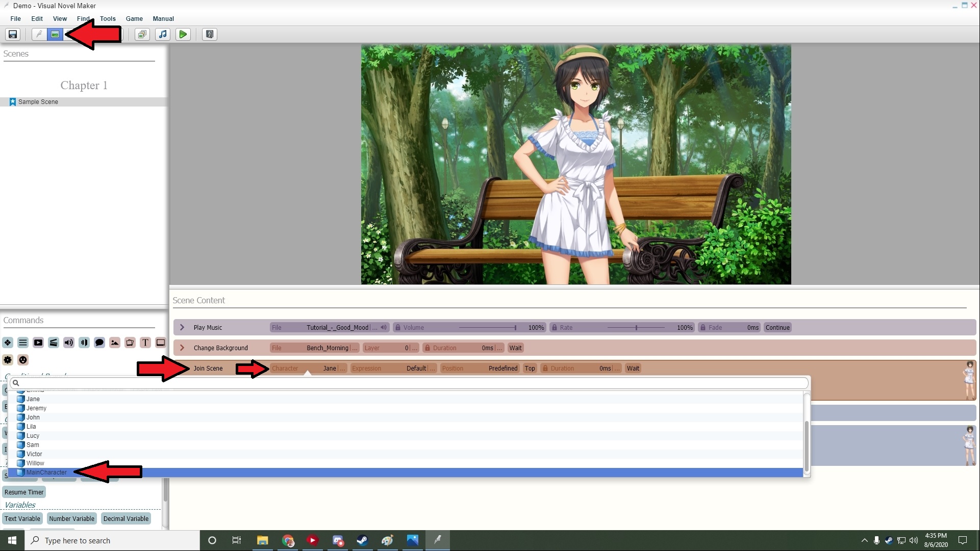Click the Save floppy disk icon
Screen dimensions: 980x551
13,34
